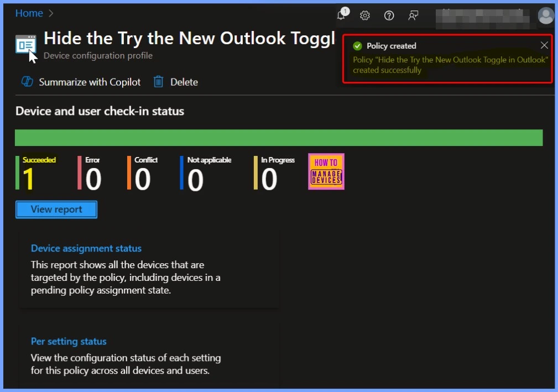Viewport: 558px width, 392px height.
Task: Click the breadcrumb chevron after Home
Action: point(51,13)
